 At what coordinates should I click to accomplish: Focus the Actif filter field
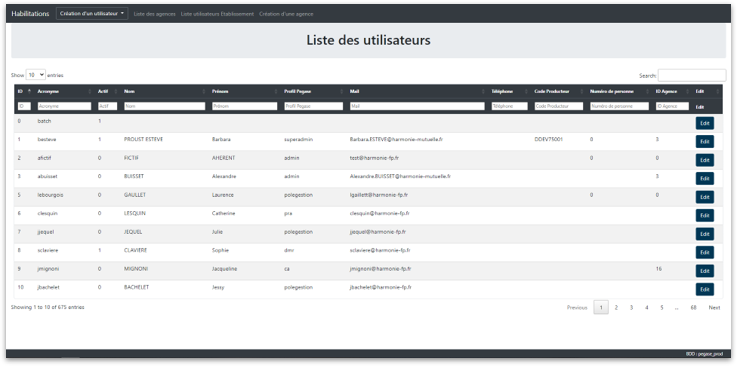[x=107, y=107]
